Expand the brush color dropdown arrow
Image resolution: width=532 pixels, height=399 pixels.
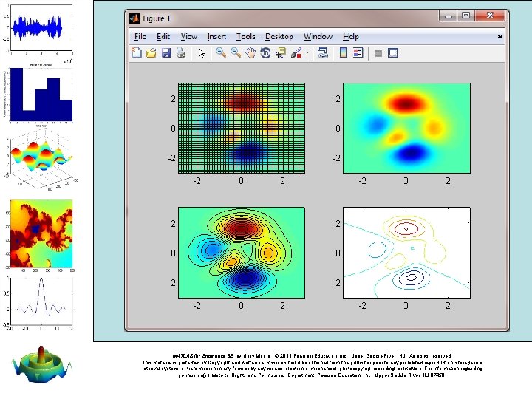coord(307,53)
